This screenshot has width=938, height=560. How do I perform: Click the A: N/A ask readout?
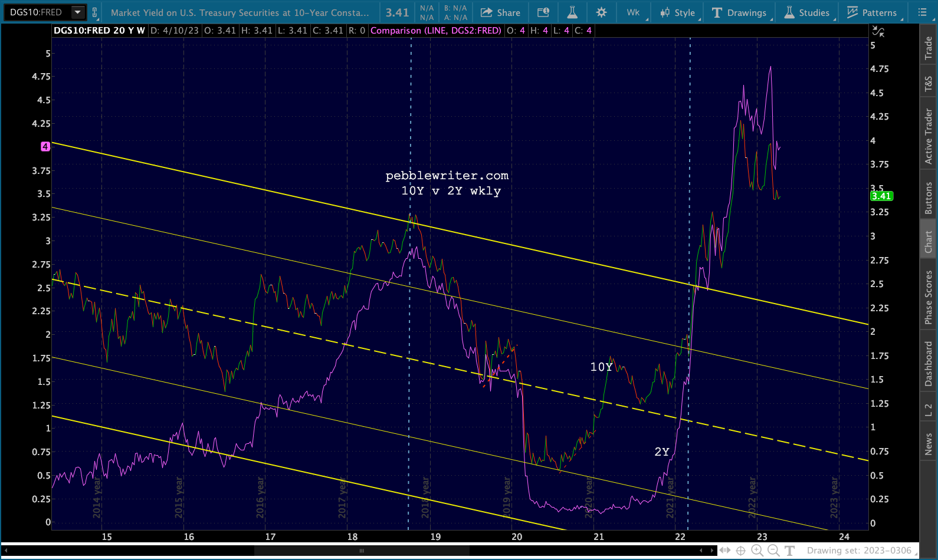point(455,17)
